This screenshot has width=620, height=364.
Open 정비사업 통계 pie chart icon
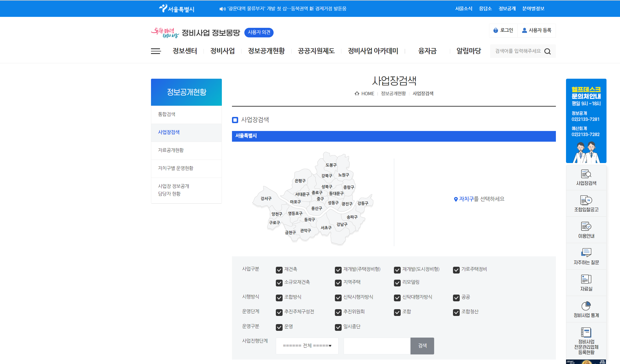click(x=586, y=306)
